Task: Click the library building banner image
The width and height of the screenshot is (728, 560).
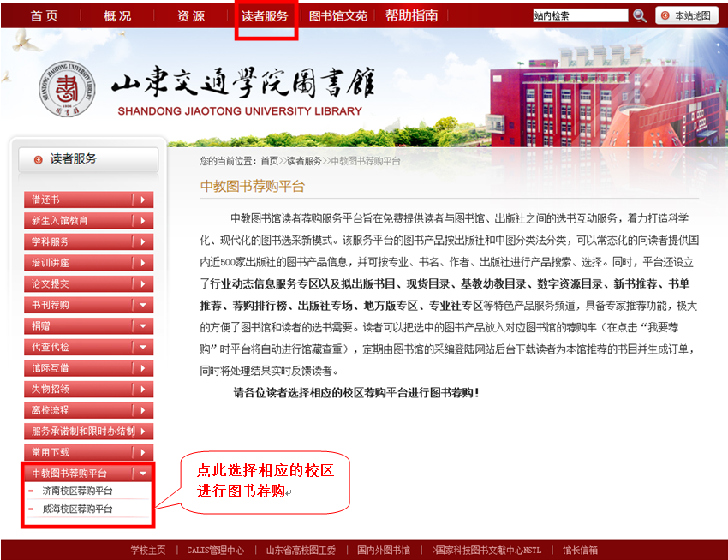Action: pyautogui.click(x=608, y=95)
